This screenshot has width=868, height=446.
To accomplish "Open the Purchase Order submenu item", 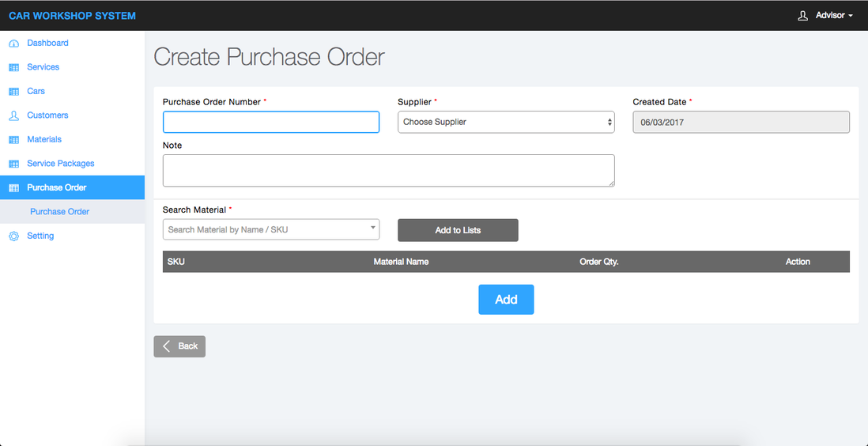I will click(x=59, y=212).
